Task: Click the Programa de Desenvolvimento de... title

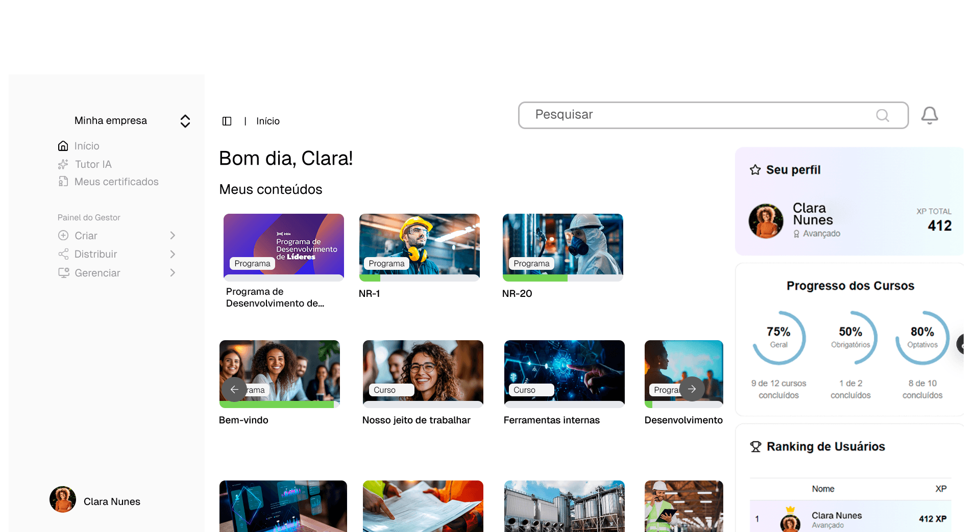Action: (x=275, y=297)
